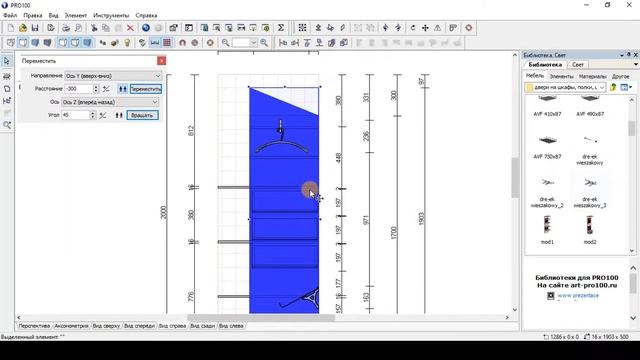Click the Расстояние spinner arrows
The image size is (640, 360).
coord(96,89)
